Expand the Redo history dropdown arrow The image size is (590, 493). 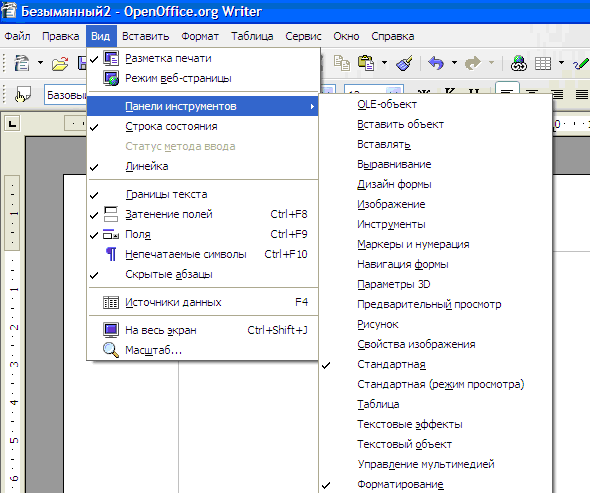491,62
